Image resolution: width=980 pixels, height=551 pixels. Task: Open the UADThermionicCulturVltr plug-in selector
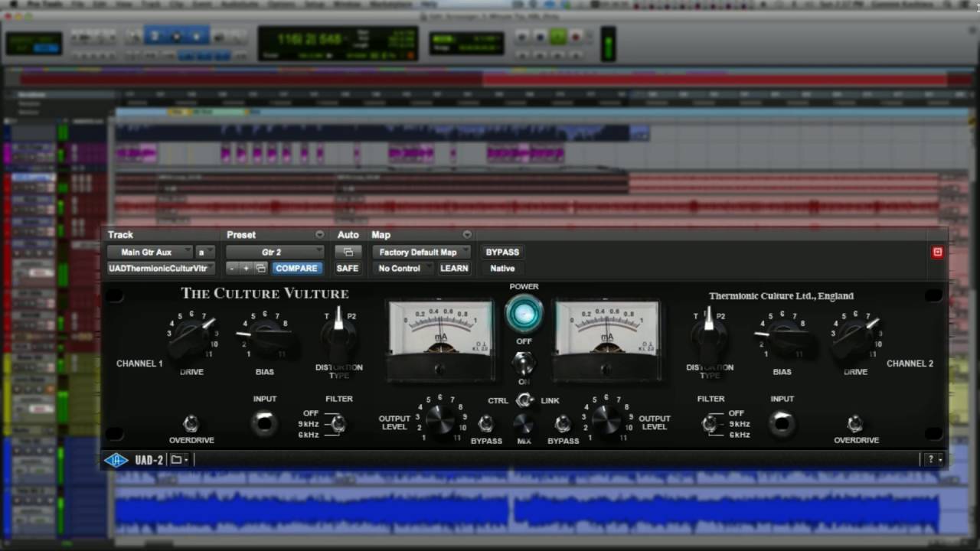[161, 269]
